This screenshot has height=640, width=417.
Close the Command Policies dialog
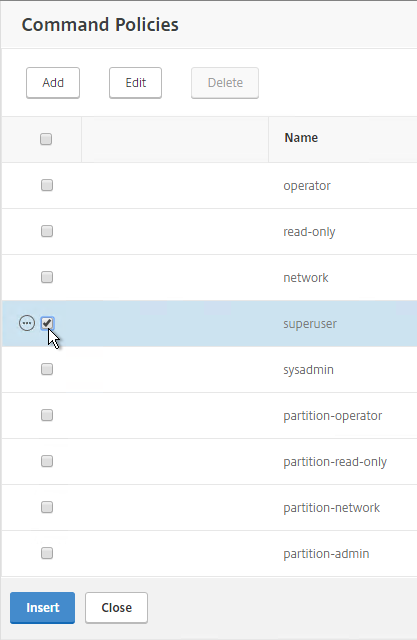116,608
